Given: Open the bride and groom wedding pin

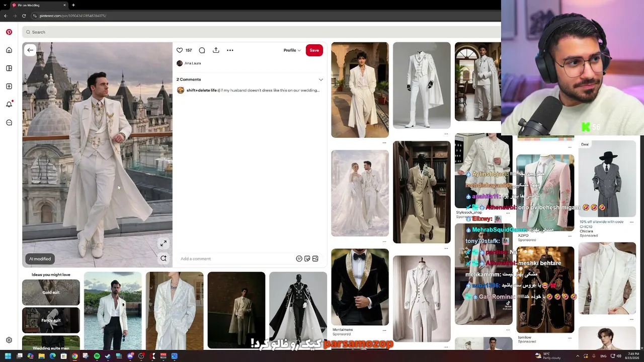Looking at the screenshot, I should point(360,193).
